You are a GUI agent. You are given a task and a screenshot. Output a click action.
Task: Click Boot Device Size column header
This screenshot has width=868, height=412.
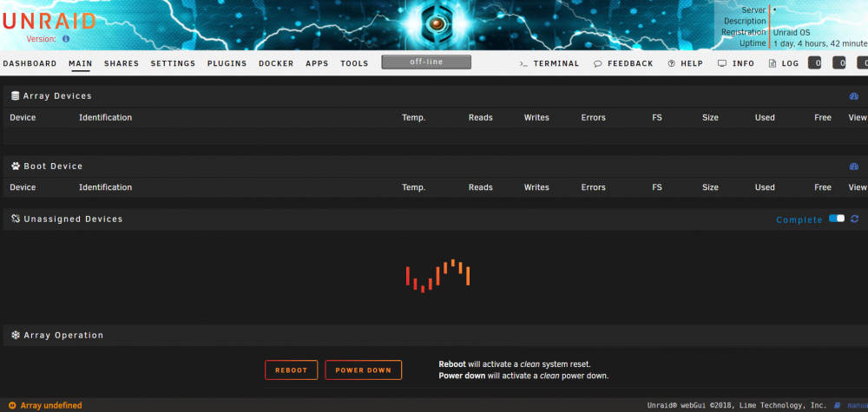710,187
